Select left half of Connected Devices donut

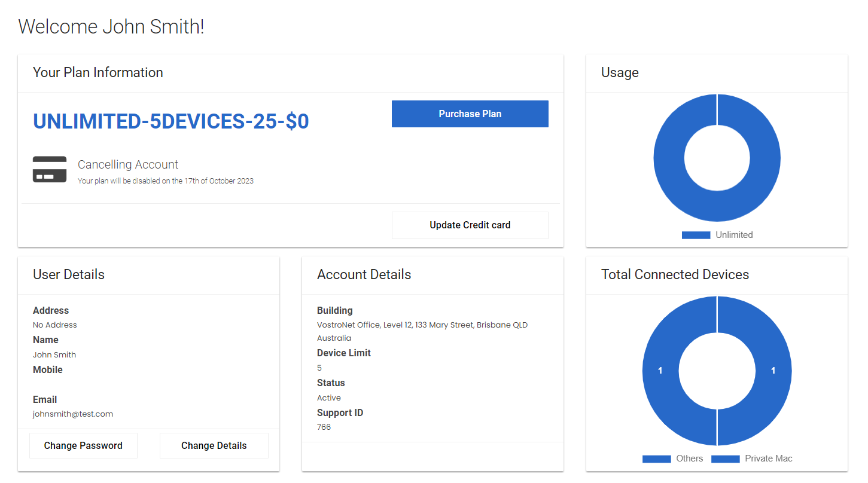pyautogui.click(x=660, y=371)
